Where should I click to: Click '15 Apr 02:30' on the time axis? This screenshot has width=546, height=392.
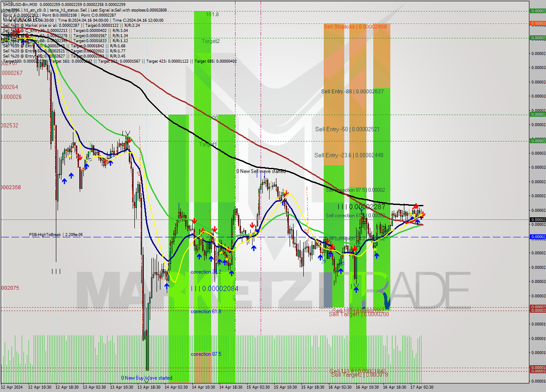258,387
